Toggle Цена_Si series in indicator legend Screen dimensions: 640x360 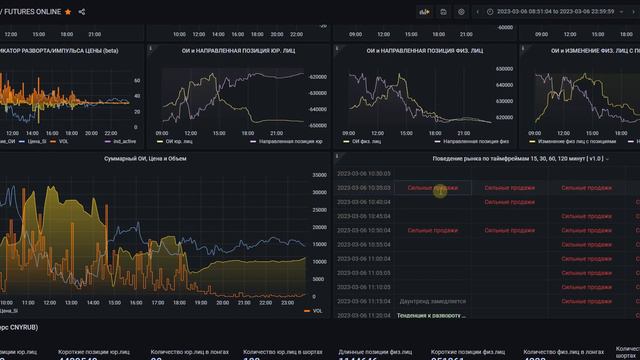[x=37, y=141]
